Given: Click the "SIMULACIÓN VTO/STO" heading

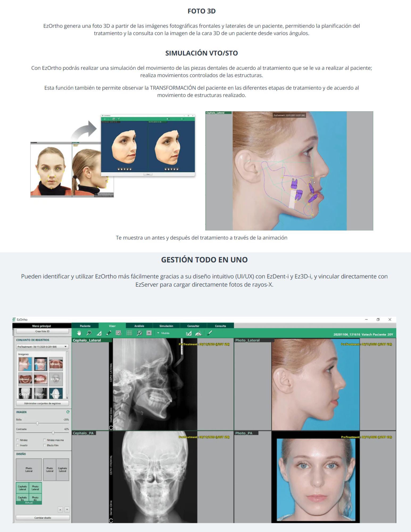Looking at the screenshot, I should point(202,53).
